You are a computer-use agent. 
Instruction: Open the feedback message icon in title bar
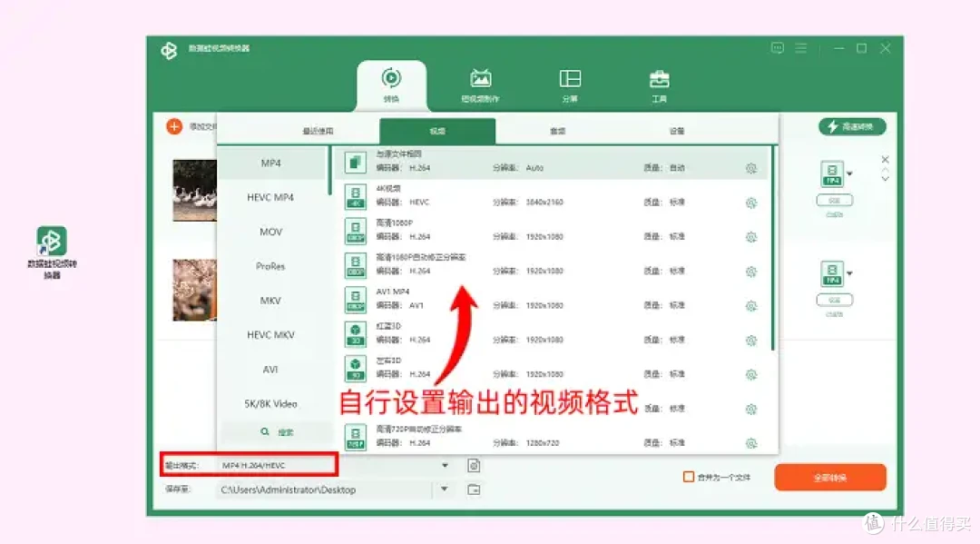click(x=777, y=48)
